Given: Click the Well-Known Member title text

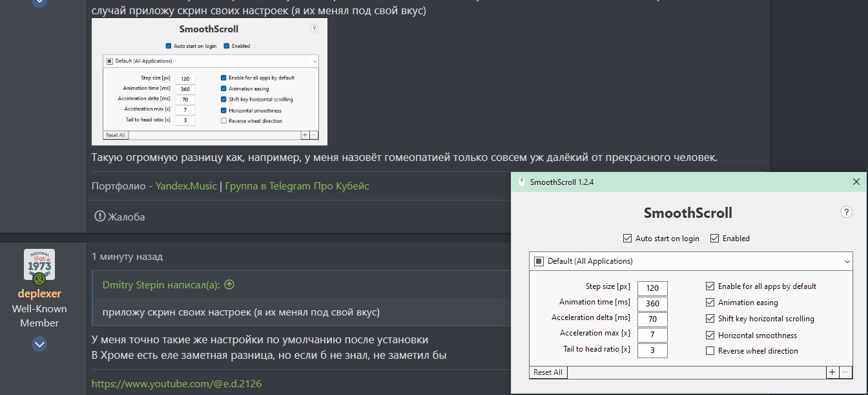Looking at the screenshot, I should coord(39,315).
